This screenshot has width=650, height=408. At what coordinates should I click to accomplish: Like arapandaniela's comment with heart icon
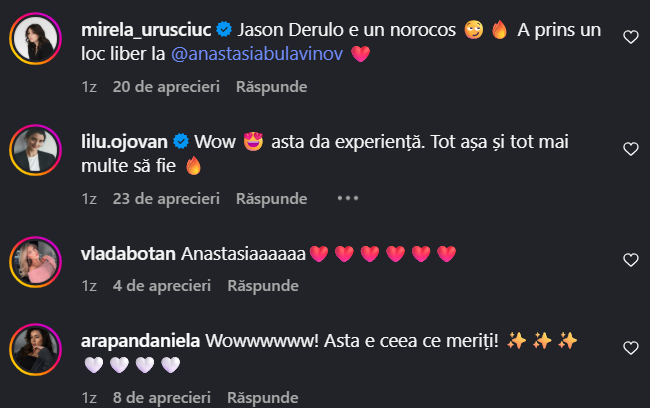tap(631, 348)
